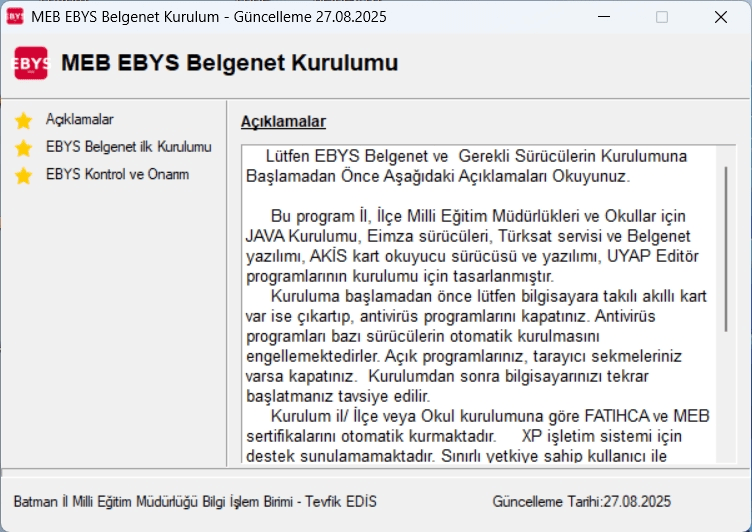The height and width of the screenshot is (532, 752).
Task: Open the Açıklamalar section in sidebar
Action: [x=80, y=119]
